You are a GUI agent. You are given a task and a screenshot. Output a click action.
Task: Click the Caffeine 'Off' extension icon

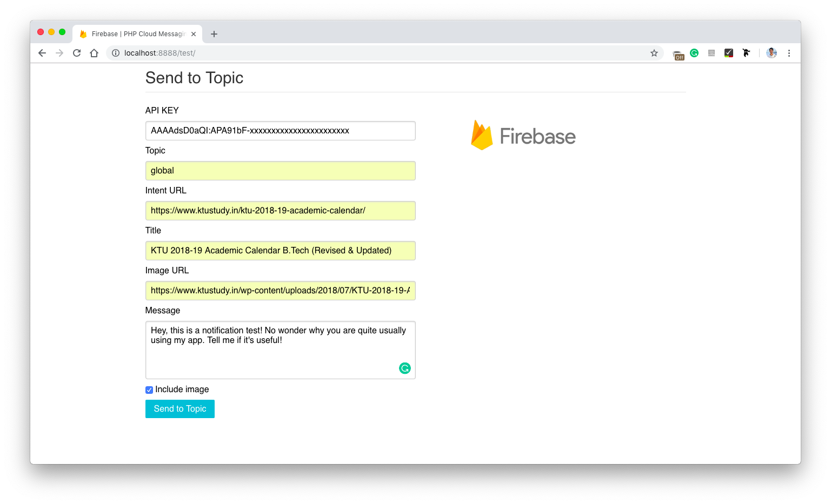[x=677, y=53]
